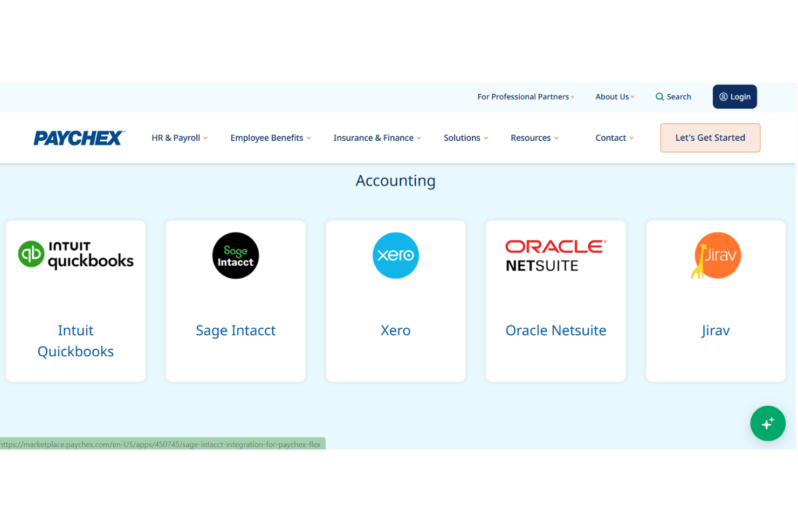Image resolution: width=798 pixels, height=532 pixels.
Task: Open the Intuit Quickbooks link
Action: tap(75, 341)
